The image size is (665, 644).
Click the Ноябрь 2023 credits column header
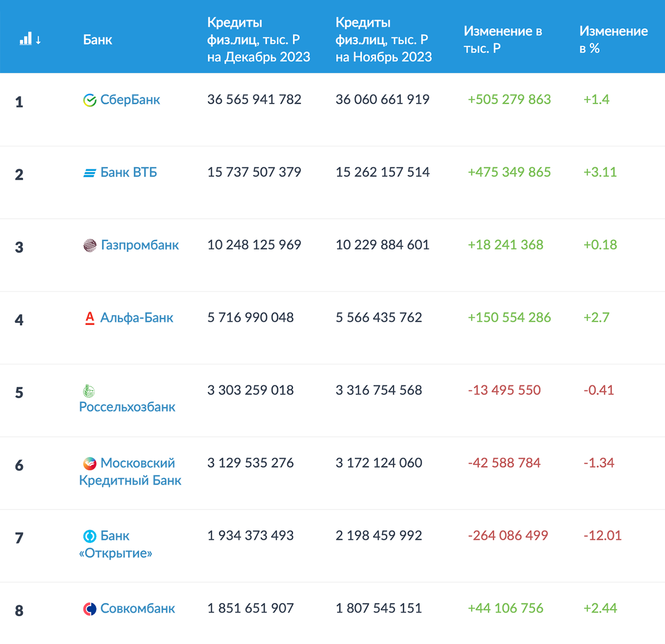(x=384, y=40)
